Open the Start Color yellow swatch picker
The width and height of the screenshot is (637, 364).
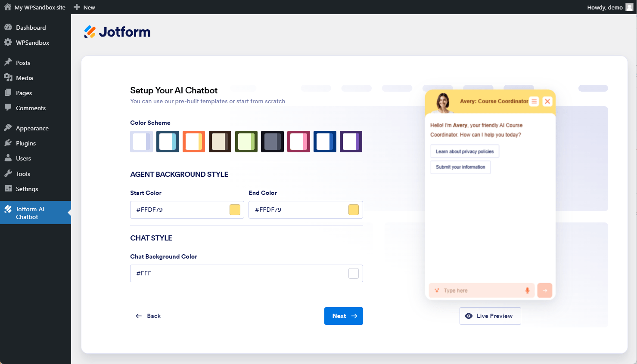[x=235, y=210]
